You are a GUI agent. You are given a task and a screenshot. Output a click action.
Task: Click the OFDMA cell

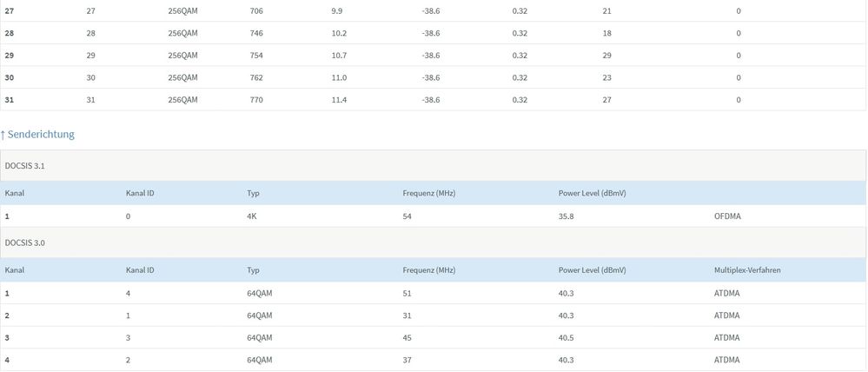click(x=727, y=216)
